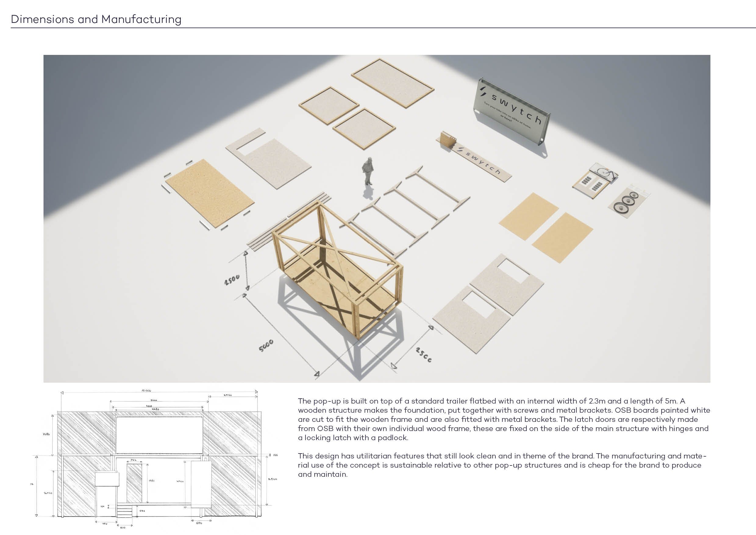
Task: Click the Dimensions and Manufacturing heading
Action: 96,19
